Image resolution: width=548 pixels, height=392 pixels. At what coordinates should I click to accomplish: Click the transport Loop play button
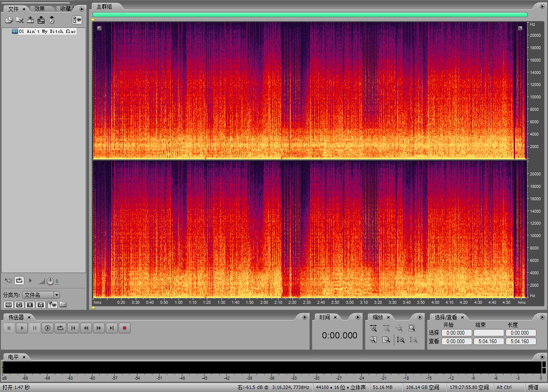[60, 328]
